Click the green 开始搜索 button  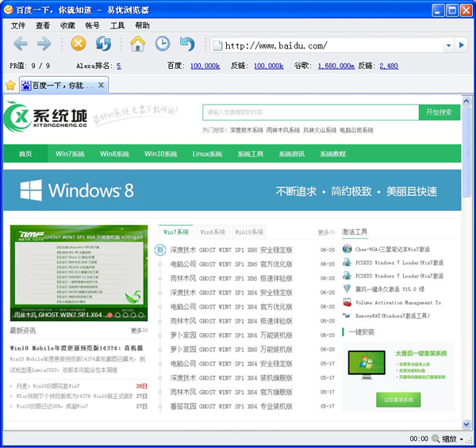439,113
